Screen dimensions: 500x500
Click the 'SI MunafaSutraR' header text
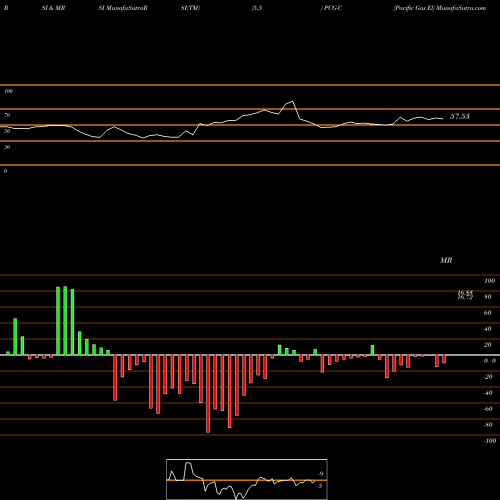(x=123, y=8)
